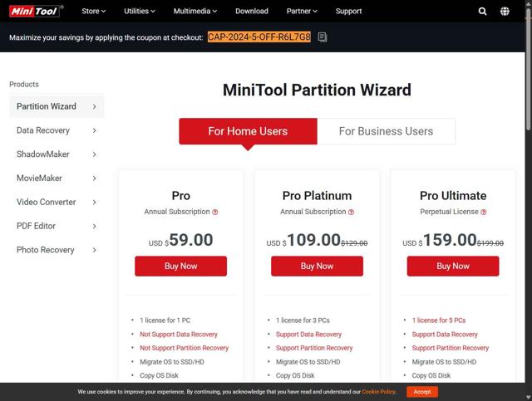
Task: Click 'Support Data Recovery' in Pro Ultimate
Action: coord(445,335)
